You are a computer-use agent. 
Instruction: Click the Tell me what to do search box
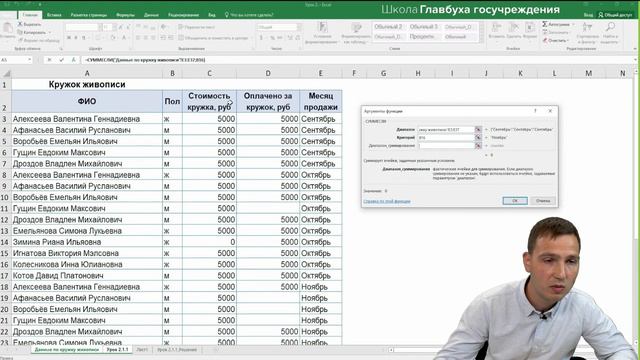pos(249,15)
